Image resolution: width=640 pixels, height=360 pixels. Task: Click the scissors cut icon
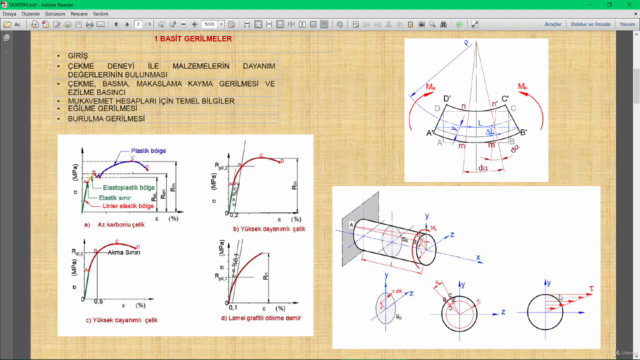point(389,24)
